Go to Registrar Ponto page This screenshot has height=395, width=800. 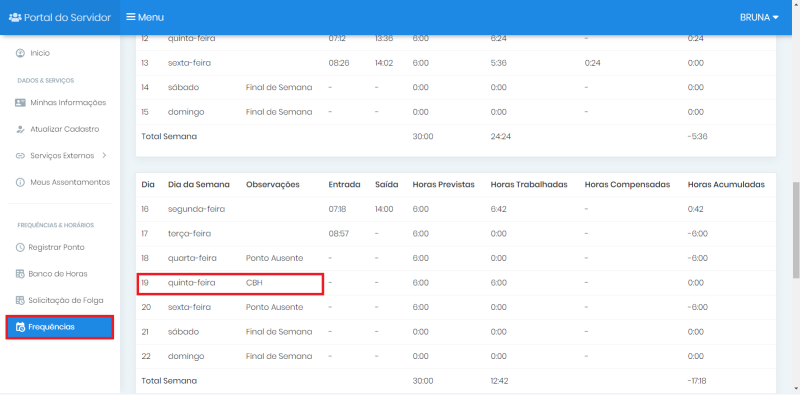56,248
